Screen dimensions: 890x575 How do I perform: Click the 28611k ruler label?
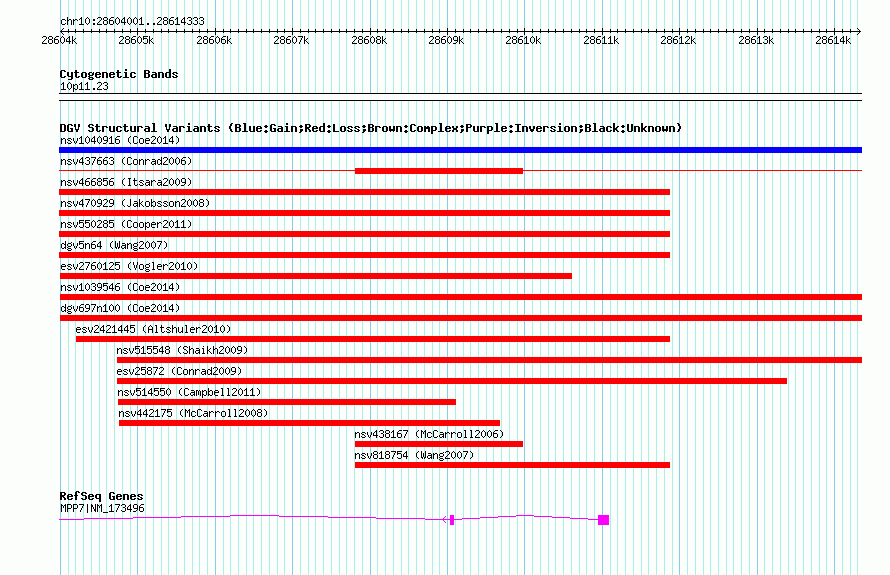[601, 40]
